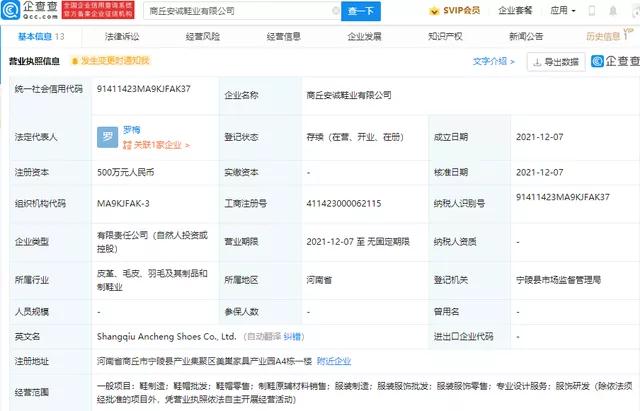Go to the 历史信息 tab
This screenshot has height=411, width=640.
pyautogui.click(x=603, y=36)
